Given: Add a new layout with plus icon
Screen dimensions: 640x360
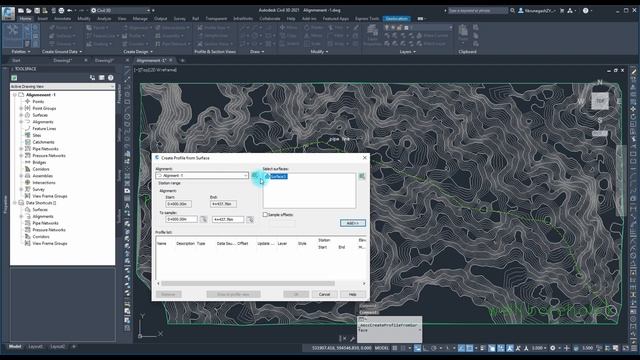Looking at the screenshot, I should point(73,347).
